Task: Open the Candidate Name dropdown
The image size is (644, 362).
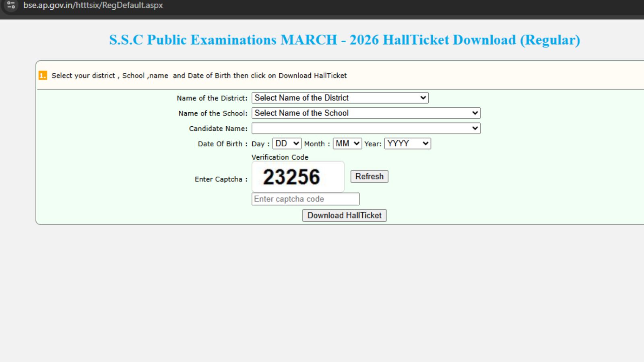Action: click(x=366, y=128)
